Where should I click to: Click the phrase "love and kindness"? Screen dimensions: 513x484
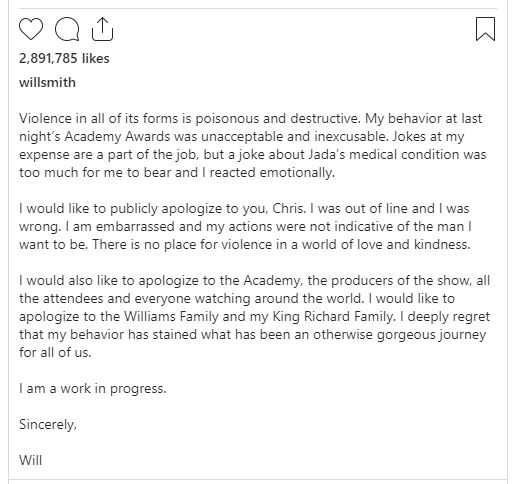413,245
